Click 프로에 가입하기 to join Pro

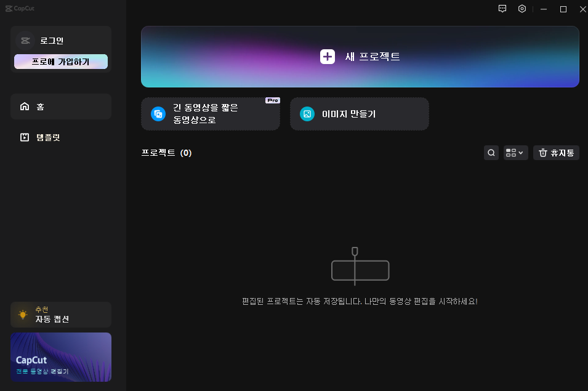click(x=60, y=61)
